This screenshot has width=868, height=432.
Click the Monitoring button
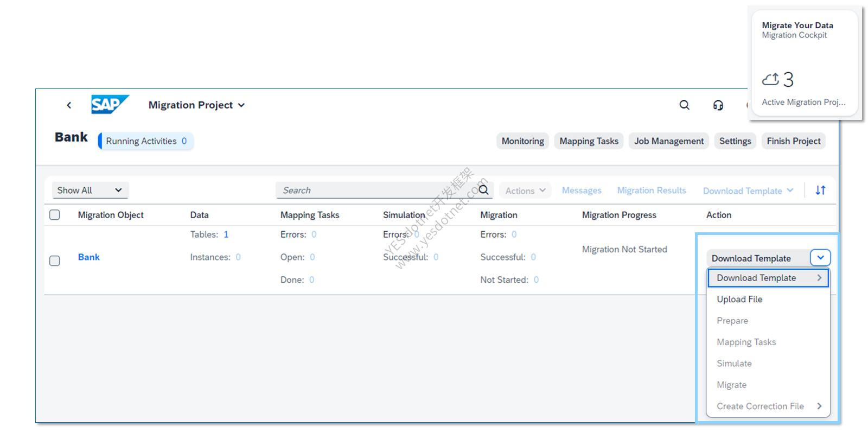[522, 141]
